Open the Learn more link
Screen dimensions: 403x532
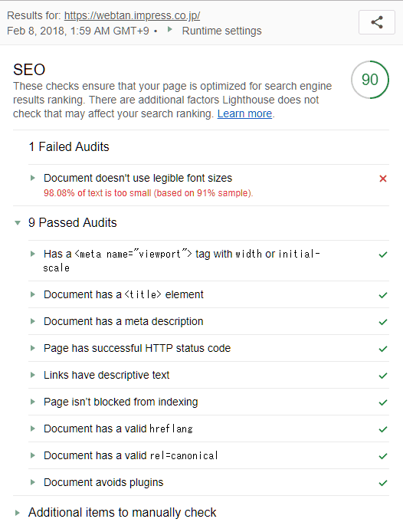click(244, 113)
